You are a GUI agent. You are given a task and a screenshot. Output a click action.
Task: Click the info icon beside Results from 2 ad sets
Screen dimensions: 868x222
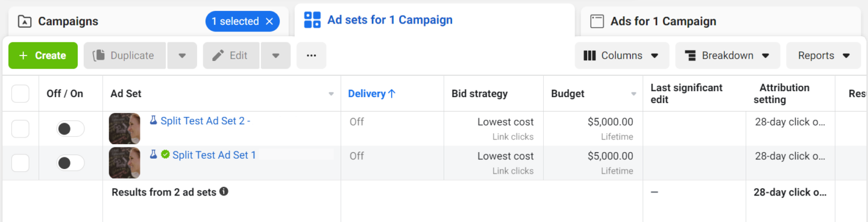click(x=224, y=192)
